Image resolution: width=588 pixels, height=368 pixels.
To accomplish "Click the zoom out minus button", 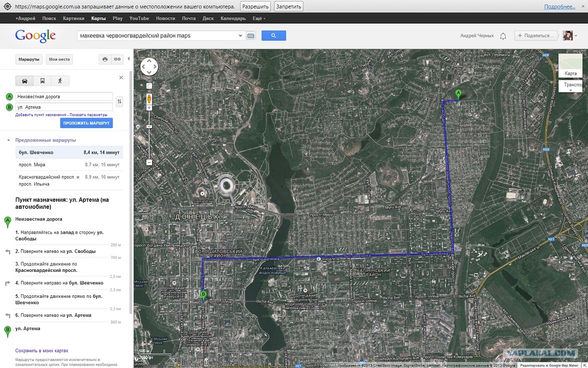I will point(149,162).
